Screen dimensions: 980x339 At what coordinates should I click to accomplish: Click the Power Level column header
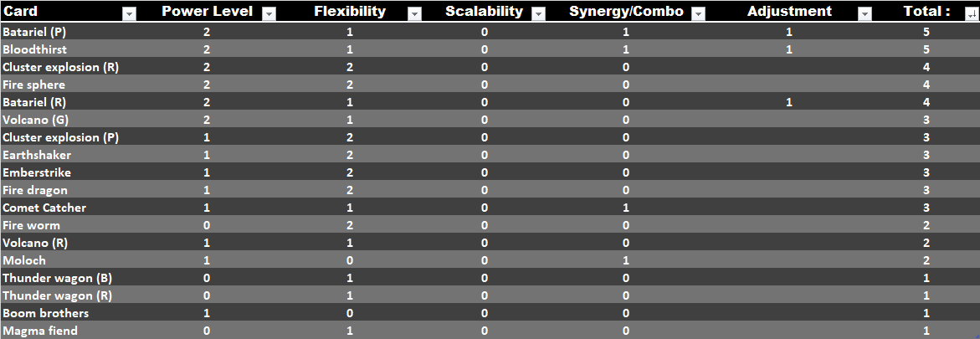[x=207, y=11]
